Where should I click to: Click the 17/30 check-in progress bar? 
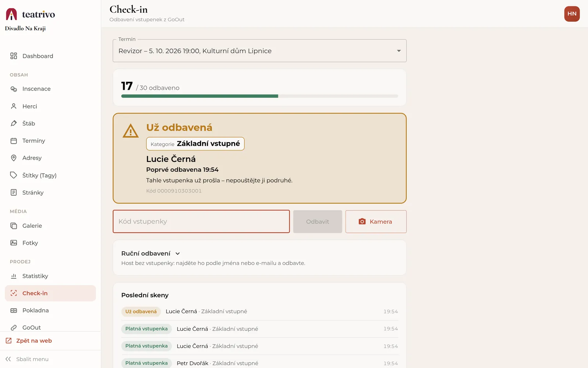click(x=259, y=96)
